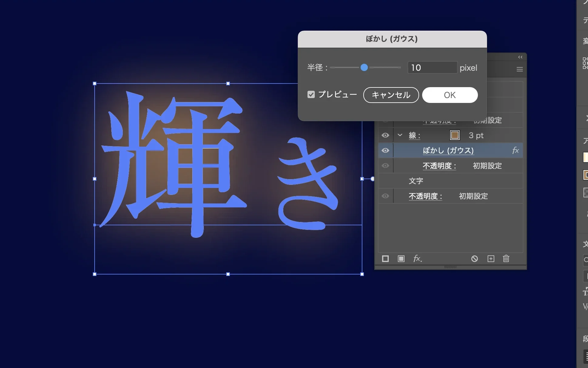
Task: Toggle visibility of ぼかし (ガウス) effect
Action: point(385,150)
